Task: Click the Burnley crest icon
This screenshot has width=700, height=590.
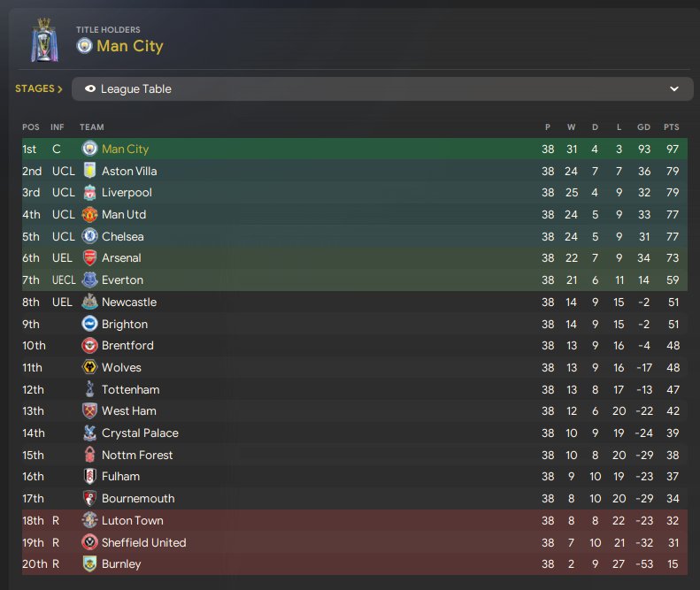Action: [x=89, y=563]
